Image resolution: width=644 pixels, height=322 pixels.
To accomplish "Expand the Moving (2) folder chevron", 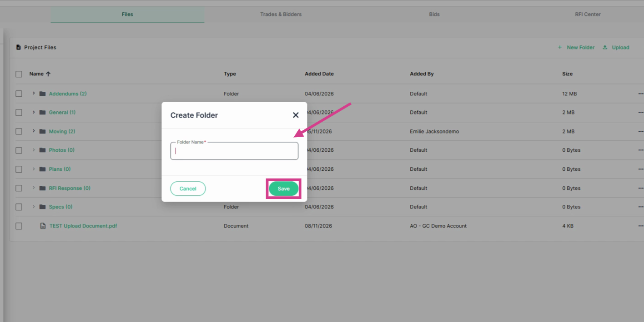I will (x=34, y=131).
